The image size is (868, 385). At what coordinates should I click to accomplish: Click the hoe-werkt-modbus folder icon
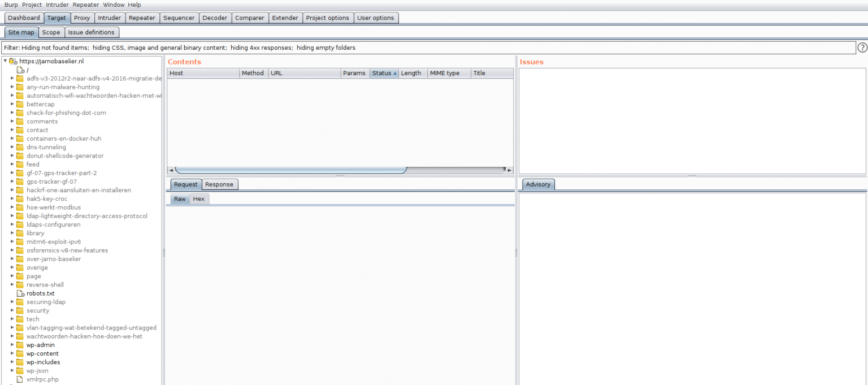[20, 207]
